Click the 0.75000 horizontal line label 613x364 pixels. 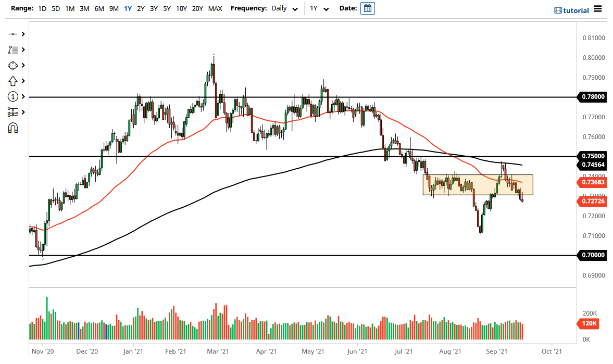pos(593,156)
